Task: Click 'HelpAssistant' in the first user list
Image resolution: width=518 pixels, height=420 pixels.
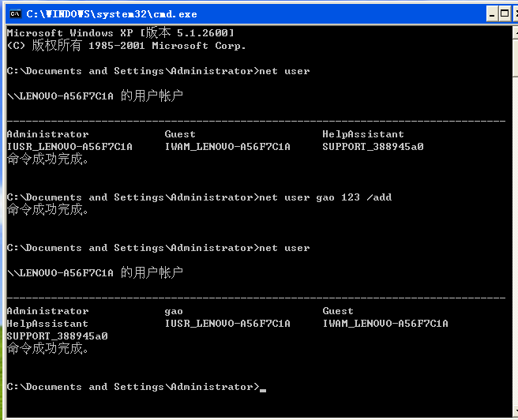Action: [363, 134]
